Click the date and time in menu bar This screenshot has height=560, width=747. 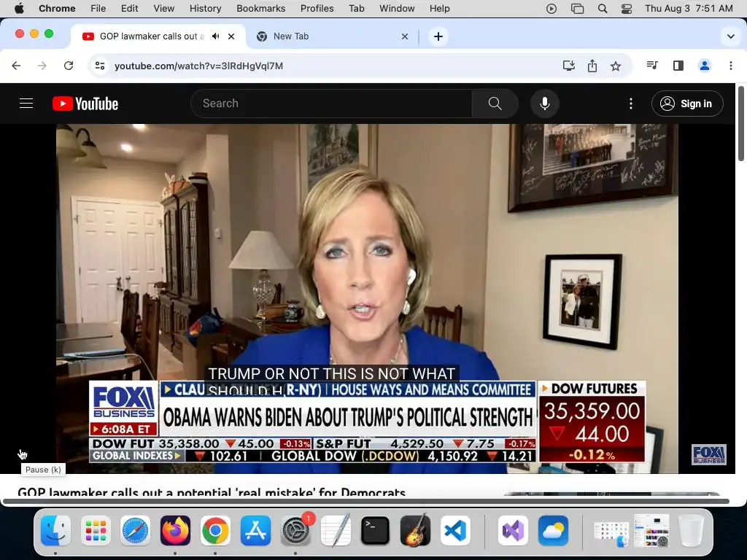point(689,9)
